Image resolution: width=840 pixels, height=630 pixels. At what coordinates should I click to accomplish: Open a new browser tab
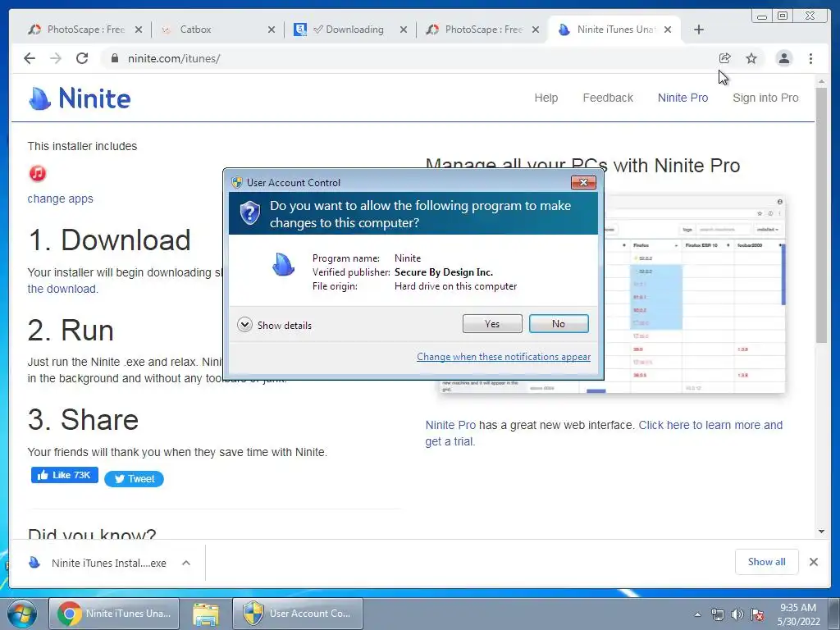[699, 30]
